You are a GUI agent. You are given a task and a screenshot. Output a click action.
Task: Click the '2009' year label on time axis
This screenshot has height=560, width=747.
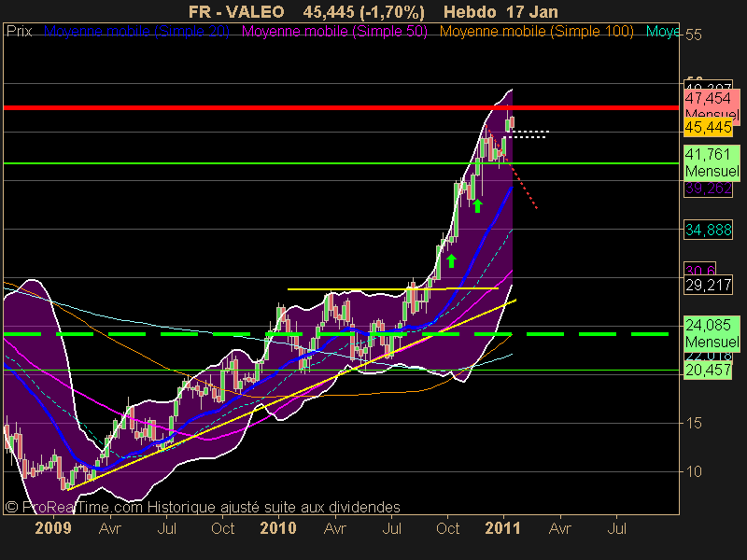click(53, 528)
